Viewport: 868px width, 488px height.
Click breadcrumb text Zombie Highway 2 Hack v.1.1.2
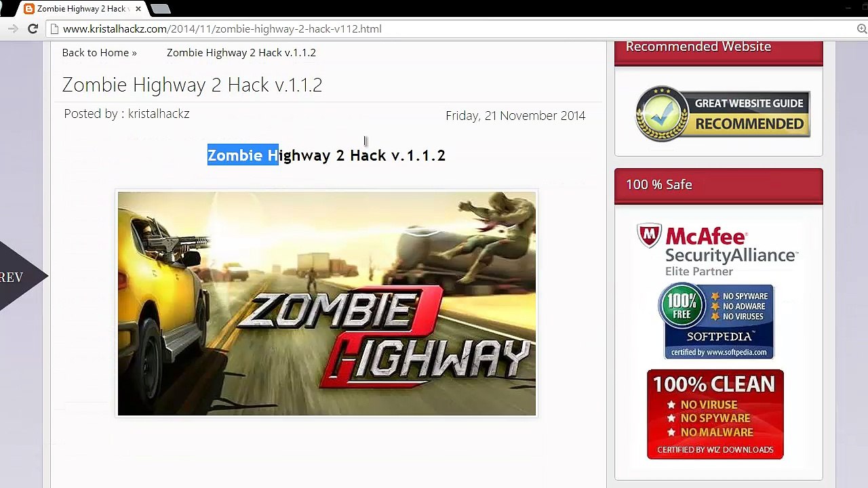[x=241, y=52]
